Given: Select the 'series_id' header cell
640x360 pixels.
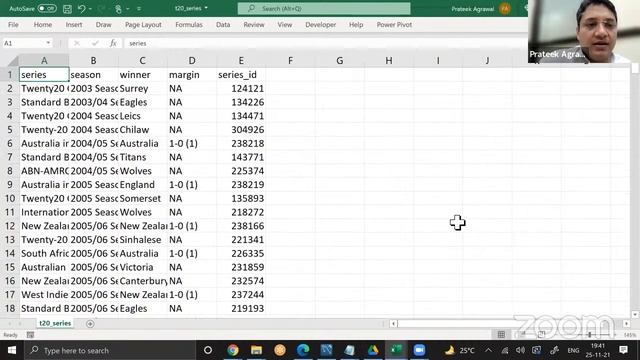Looking at the screenshot, I should point(241,75).
